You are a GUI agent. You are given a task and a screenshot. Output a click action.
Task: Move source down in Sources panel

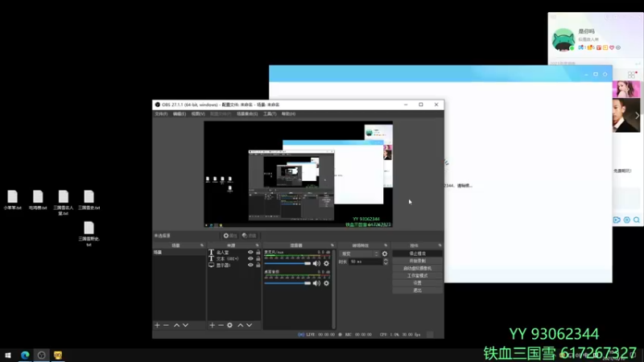coord(250,325)
